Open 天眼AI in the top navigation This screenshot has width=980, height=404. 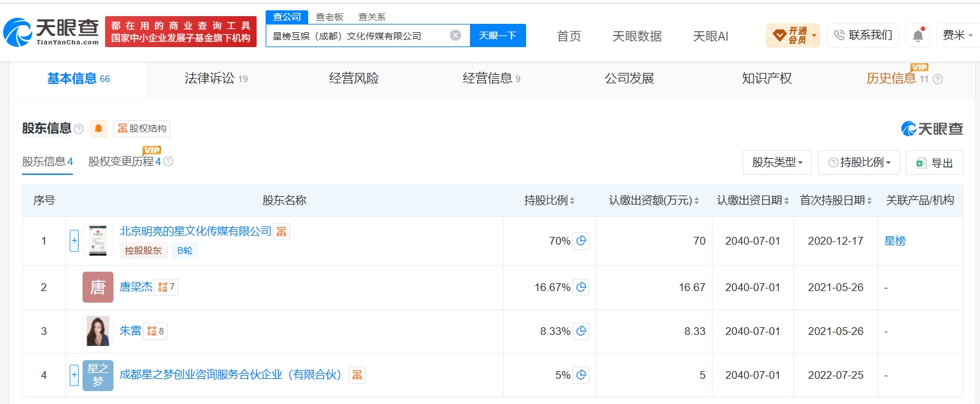point(710,36)
